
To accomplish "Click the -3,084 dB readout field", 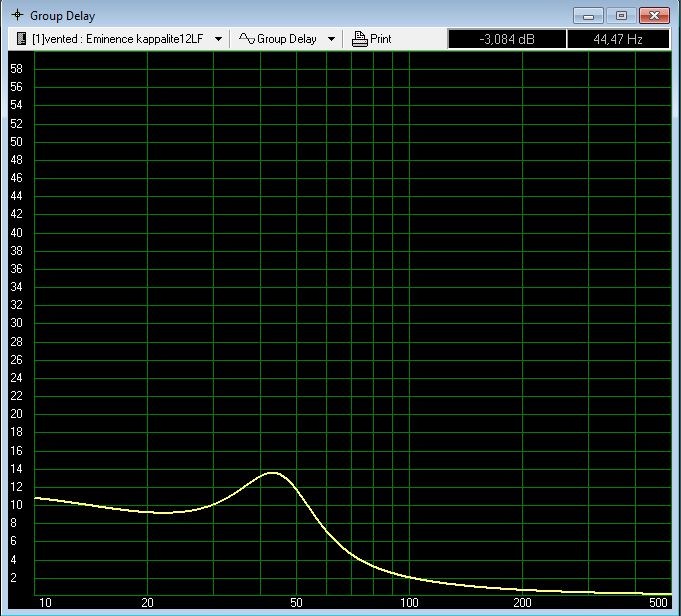I will [506, 39].
